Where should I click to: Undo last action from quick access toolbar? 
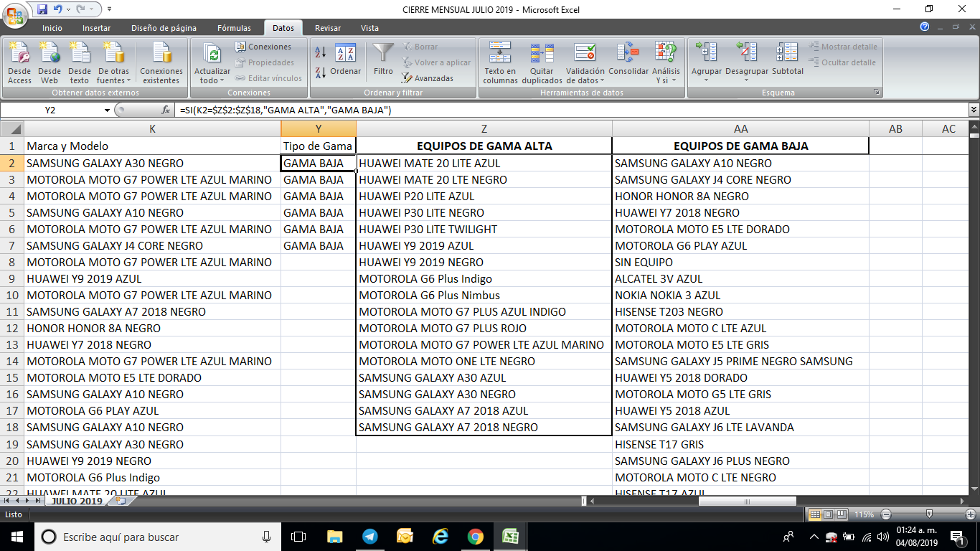[59, 9]
